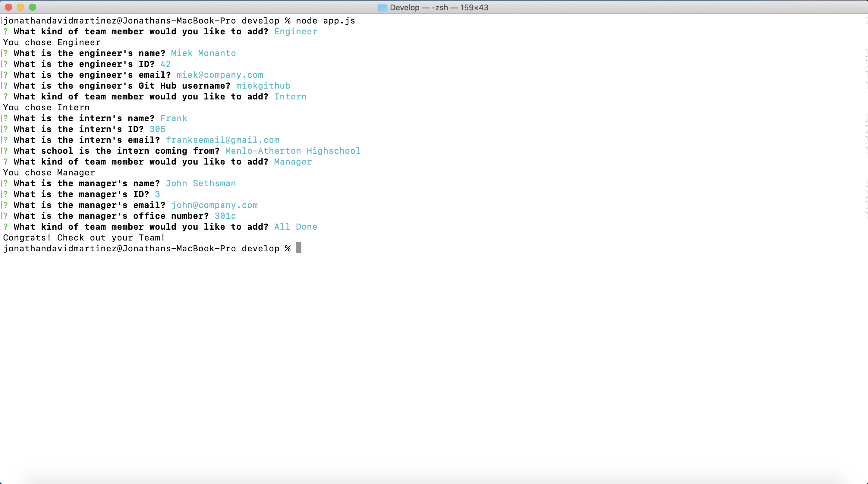
Task: Click the green fullscreen window button
Action: 32,7
